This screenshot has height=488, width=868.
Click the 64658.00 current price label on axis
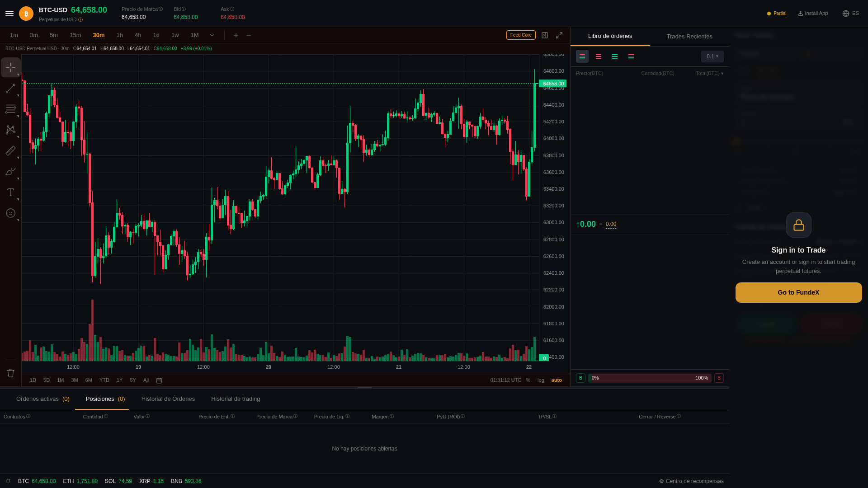point(552,84)
